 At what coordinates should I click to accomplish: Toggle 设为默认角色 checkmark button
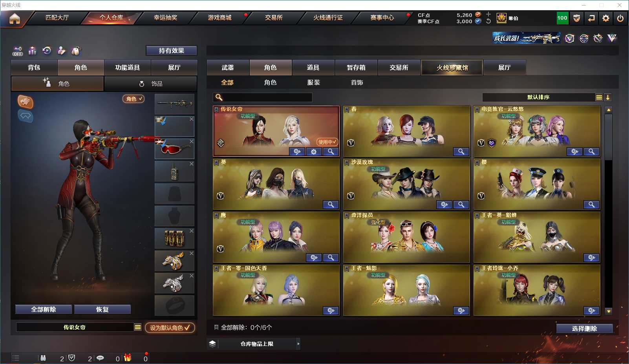[x=170, y=327]
